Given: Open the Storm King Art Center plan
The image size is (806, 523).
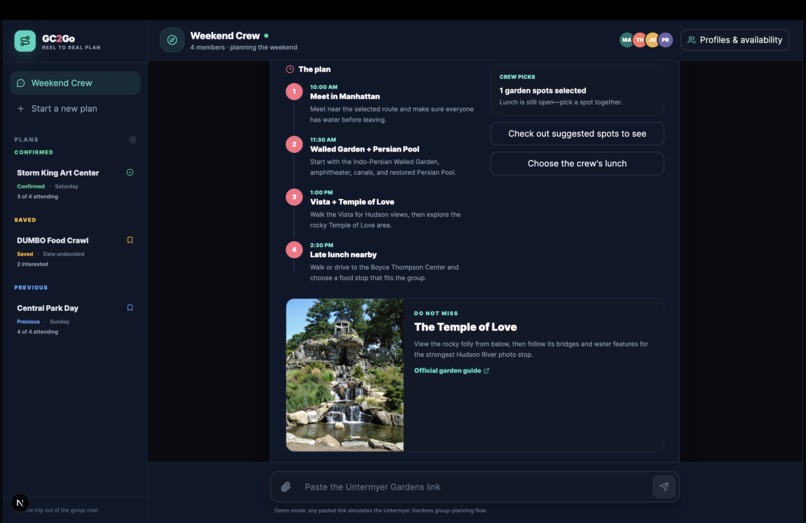Looking at the screenshot, I should [x=75, y=184].
